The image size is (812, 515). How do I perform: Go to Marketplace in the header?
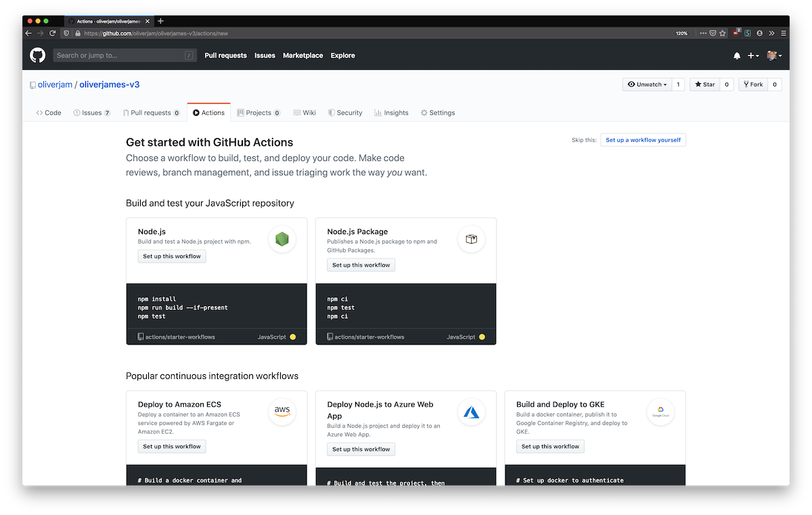pos(302,55)
